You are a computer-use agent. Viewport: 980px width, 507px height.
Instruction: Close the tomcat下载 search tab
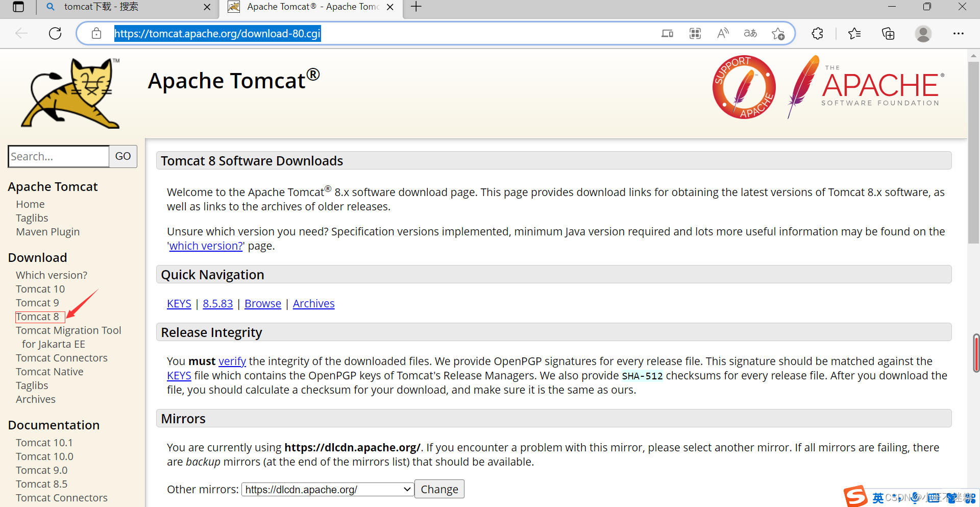point(207,7)
